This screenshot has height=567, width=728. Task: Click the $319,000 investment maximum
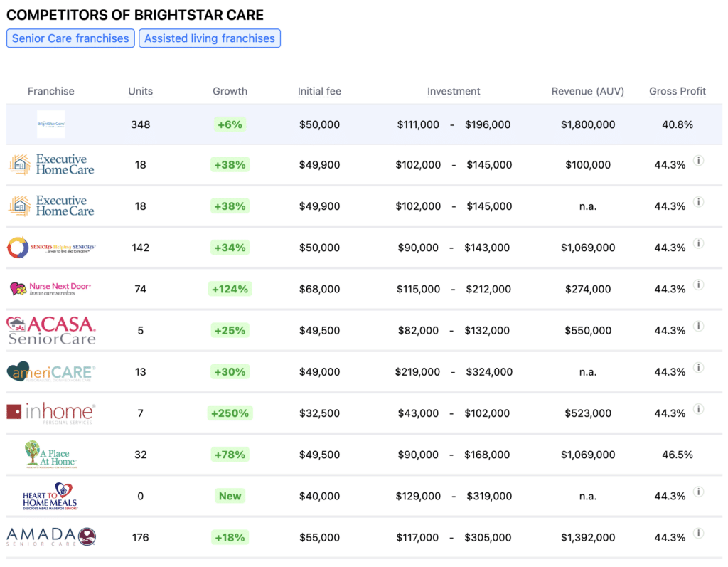point(489,496)
